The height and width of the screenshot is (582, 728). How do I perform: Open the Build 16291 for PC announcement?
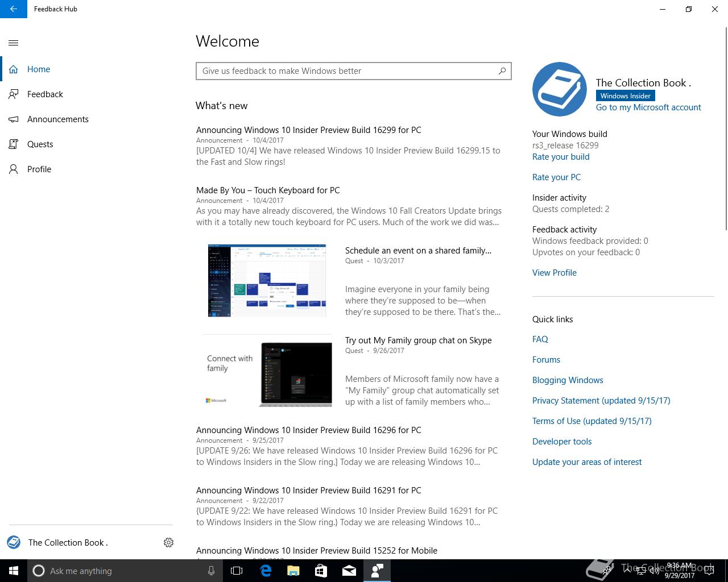[309, 490]
